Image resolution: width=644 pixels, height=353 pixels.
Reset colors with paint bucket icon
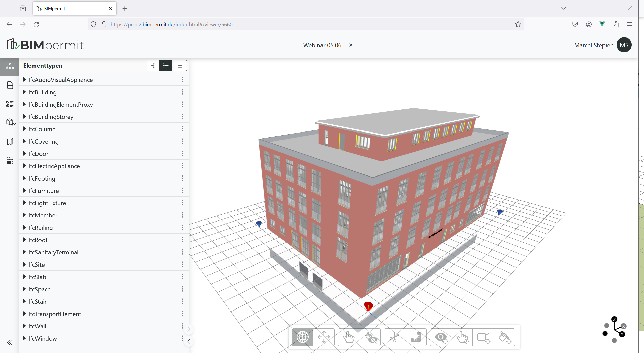[x=505, y=337]
